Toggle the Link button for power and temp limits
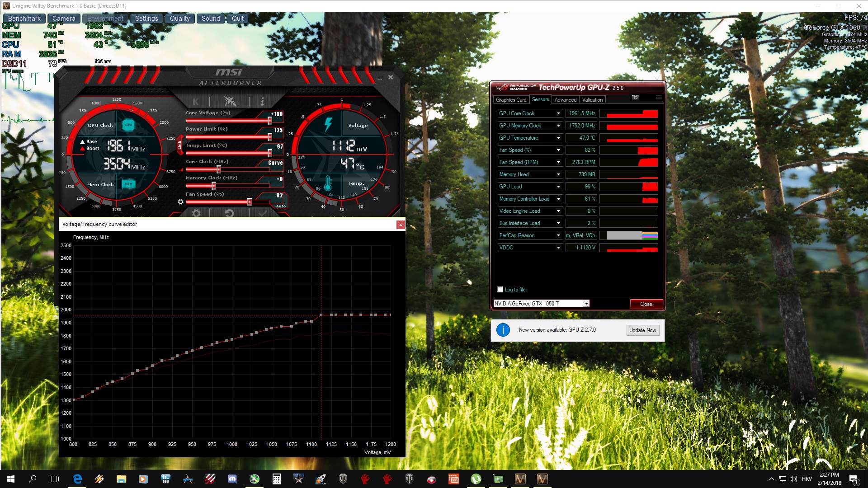The width and height of the screenshot is (868, 488). [x=179, y=145]
